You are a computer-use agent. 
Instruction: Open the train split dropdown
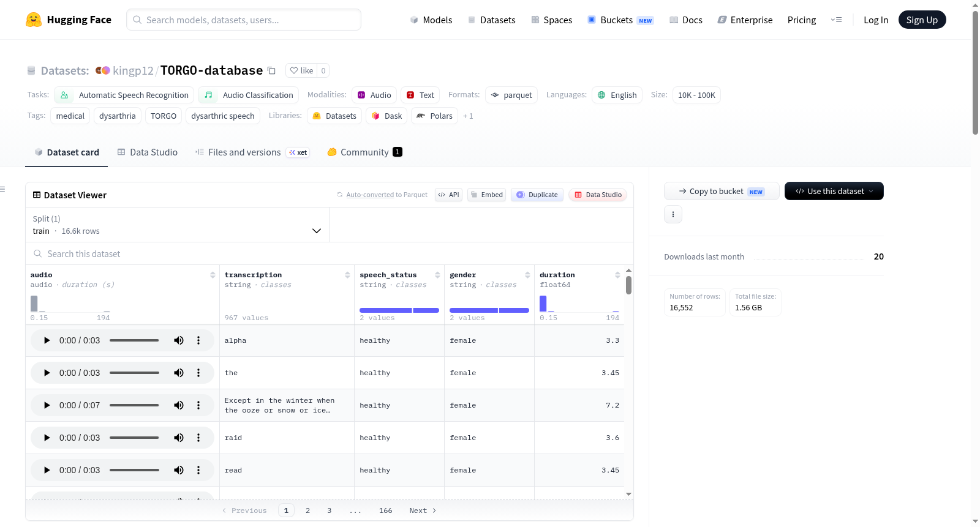pos(177,225)
